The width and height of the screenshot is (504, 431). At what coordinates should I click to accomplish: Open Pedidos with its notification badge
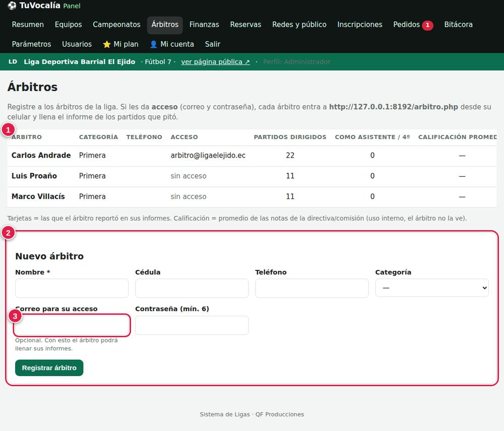(x=413, y=25)
